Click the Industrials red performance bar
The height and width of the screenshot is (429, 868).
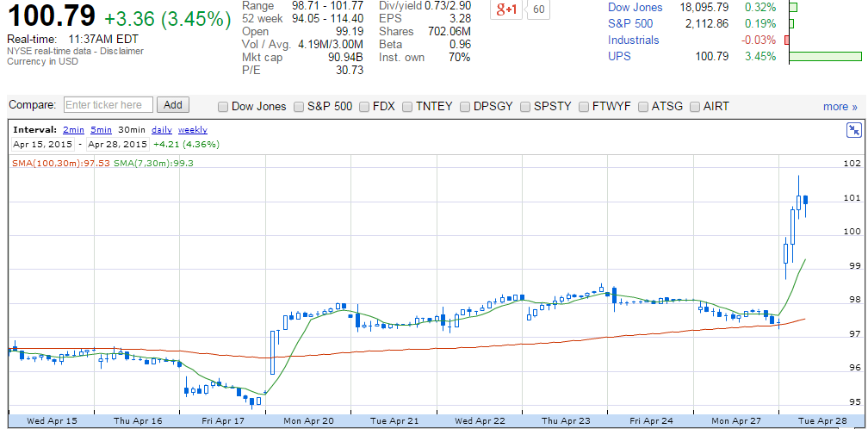coord(787,40)
